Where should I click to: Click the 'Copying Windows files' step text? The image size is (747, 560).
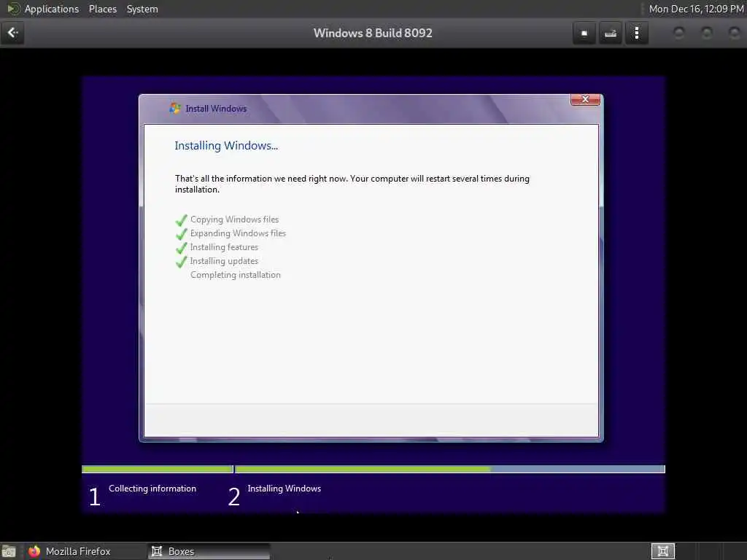click(234, 219)
